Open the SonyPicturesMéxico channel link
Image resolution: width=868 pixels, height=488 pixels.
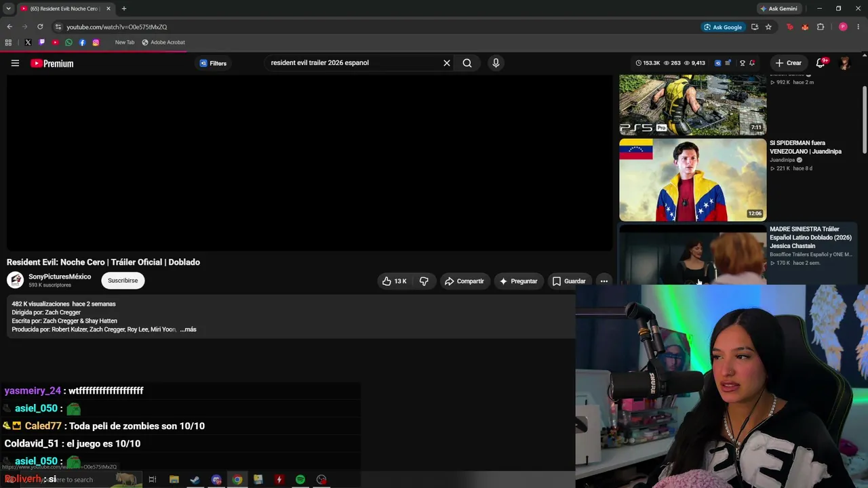click(x=60, y=277)
